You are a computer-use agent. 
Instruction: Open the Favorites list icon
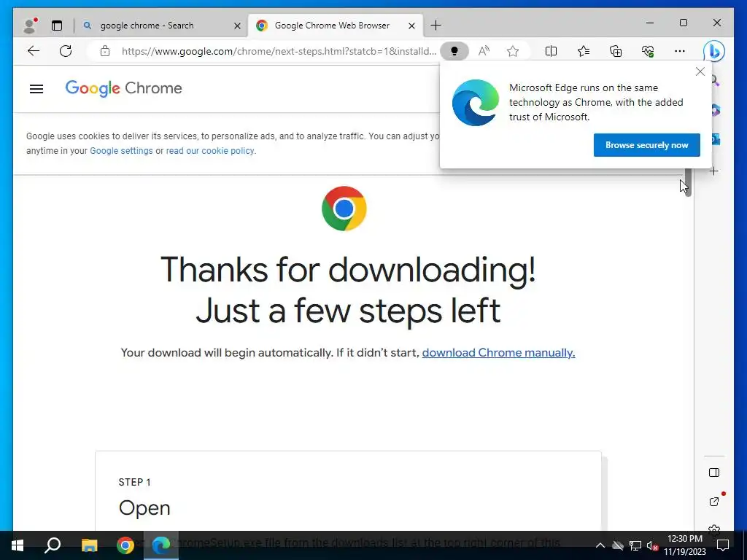583,51
